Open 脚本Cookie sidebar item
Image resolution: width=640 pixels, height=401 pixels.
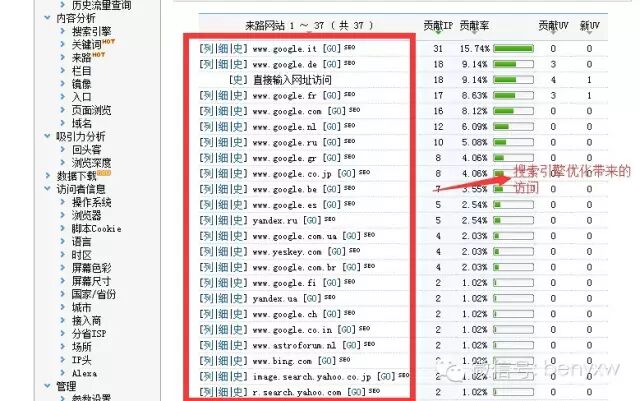tap(96, 228)
